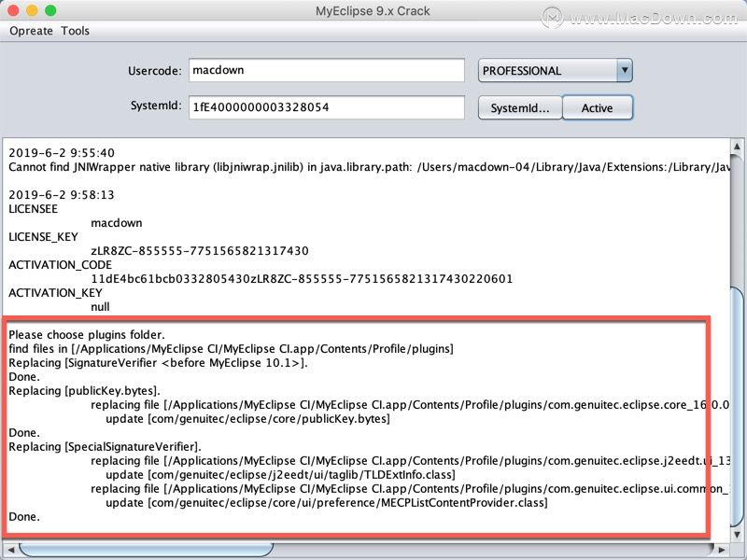Expand the PROFESSIONAL edition dropdown
This screenshot has height=560, width=747.
pyautogui.click(x=625, y=71)
